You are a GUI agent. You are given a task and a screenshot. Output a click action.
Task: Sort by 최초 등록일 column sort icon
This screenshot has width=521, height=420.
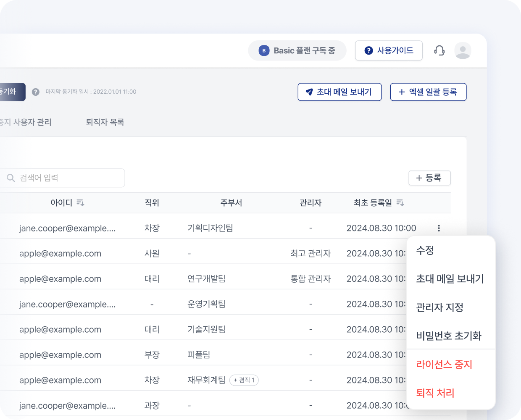click(x=400, y=203)
